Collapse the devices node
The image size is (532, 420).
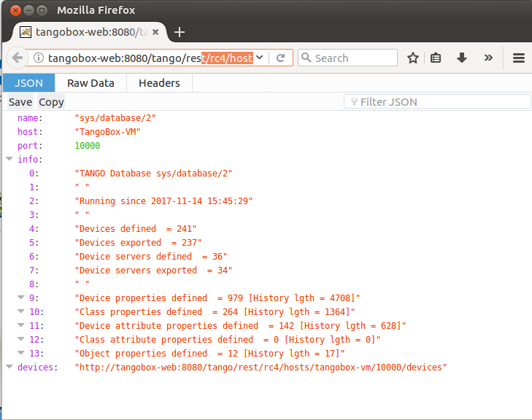(9, 367)
